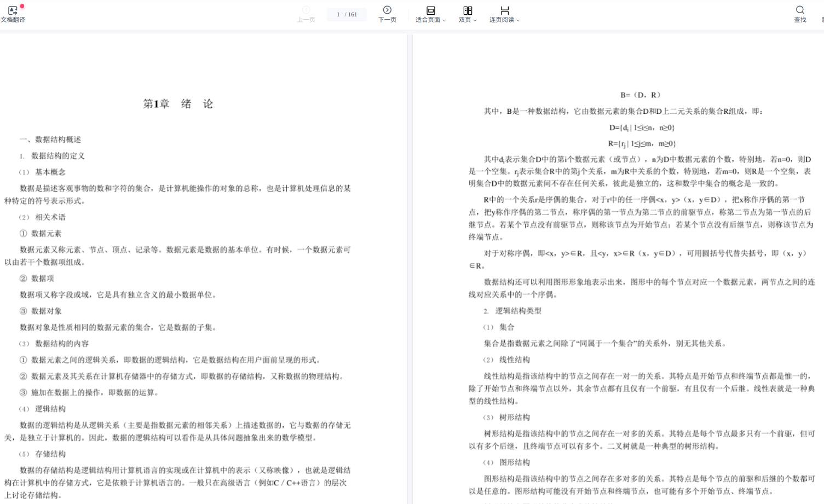The image size is (824, 504).
Task: Click the item ③ 数据对象 on the left page
Action: [x=41, y=311]
